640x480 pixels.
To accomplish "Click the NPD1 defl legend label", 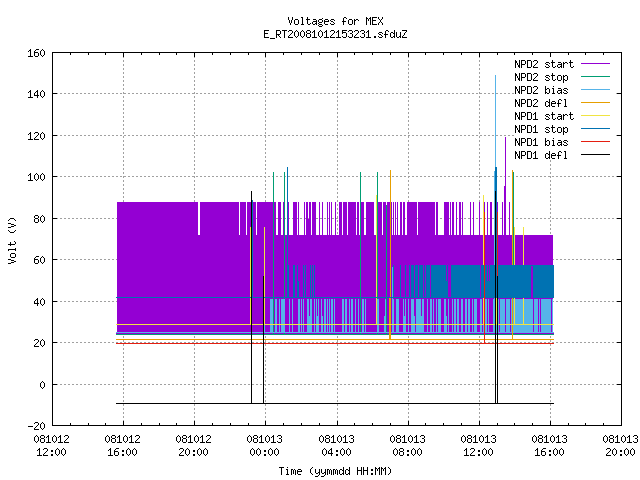I will tap(541, 155).
